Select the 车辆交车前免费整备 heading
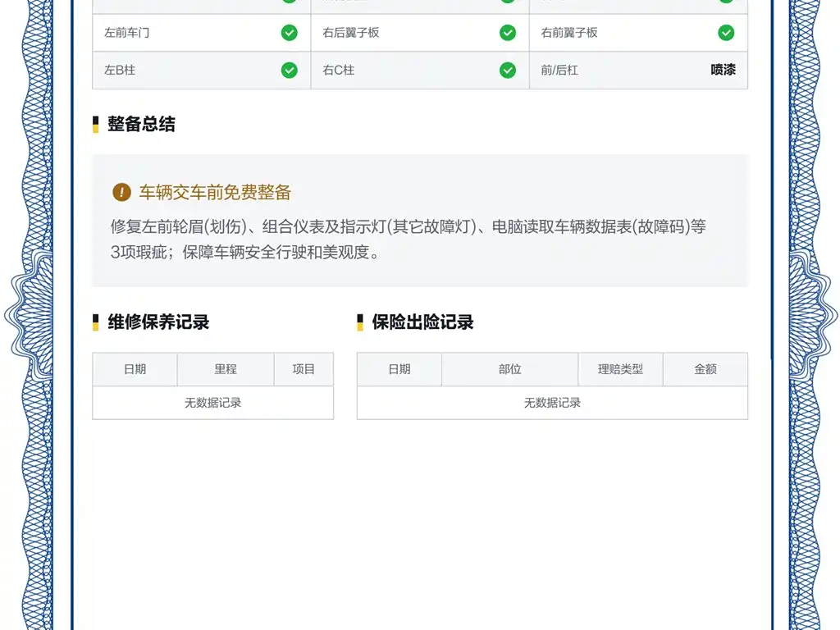This screenshot has width=840, height=630. tap(215, 192)
